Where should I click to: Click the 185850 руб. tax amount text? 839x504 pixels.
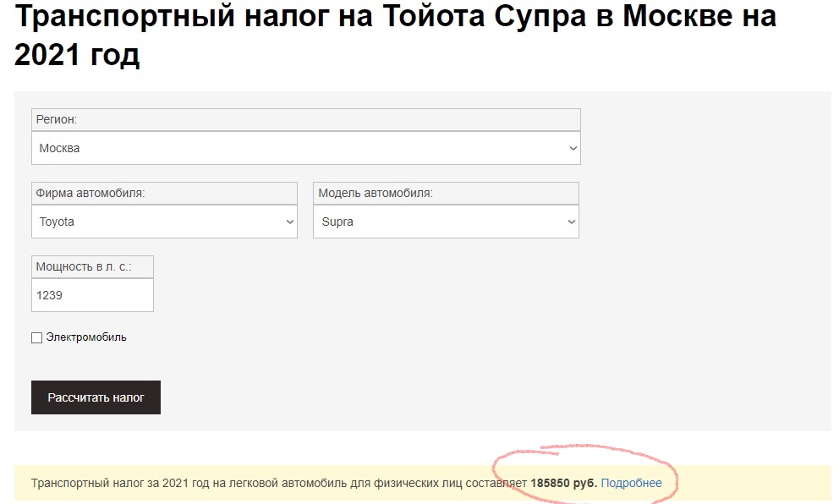pyautogui.click(x=563, y=483)
